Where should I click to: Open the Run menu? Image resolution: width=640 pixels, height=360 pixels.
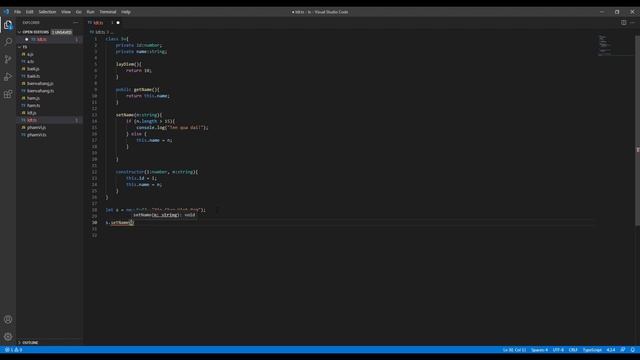point(91,12)
